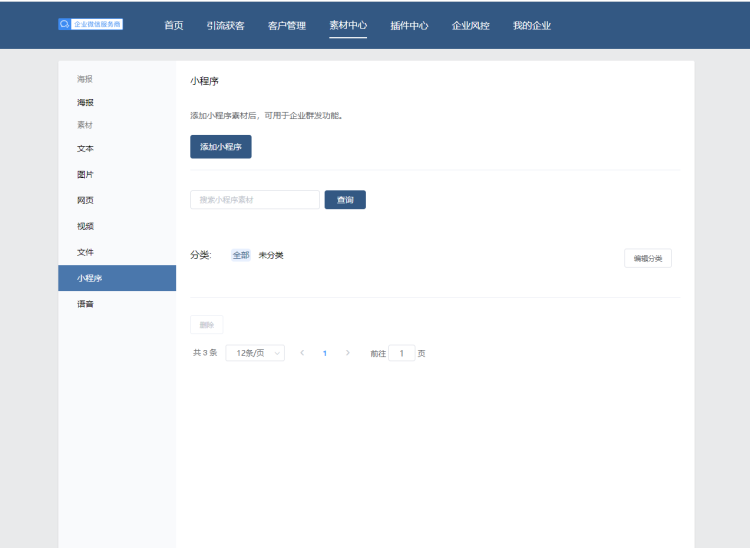750x548 pixels.
Task: Click the 企业微信服务商 logo
Action: [91, 24]
